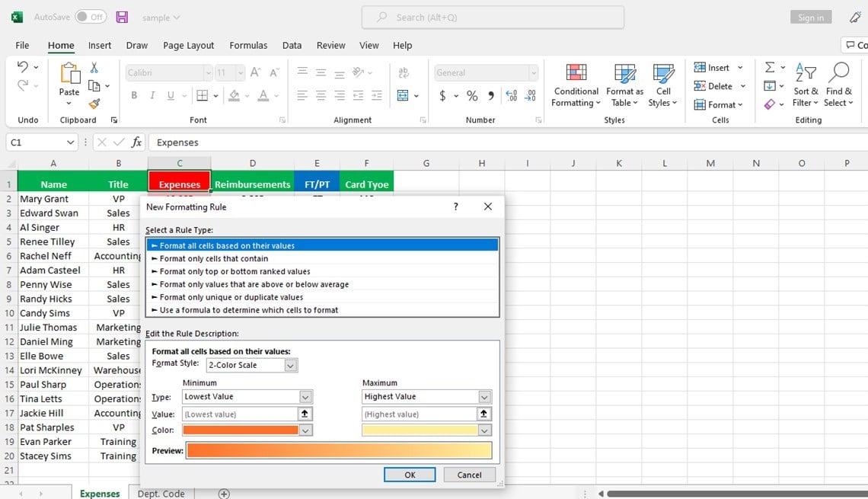Click the Paste clipboard icon
The height and width of the screenshot is (499, 868).
[70, 73]
